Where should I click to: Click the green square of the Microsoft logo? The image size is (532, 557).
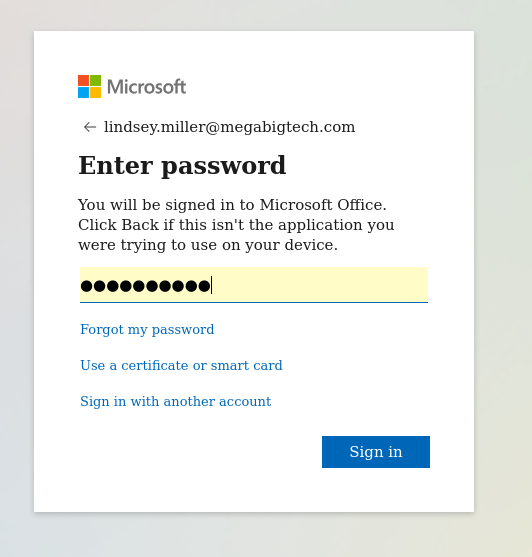click(96, 80)
